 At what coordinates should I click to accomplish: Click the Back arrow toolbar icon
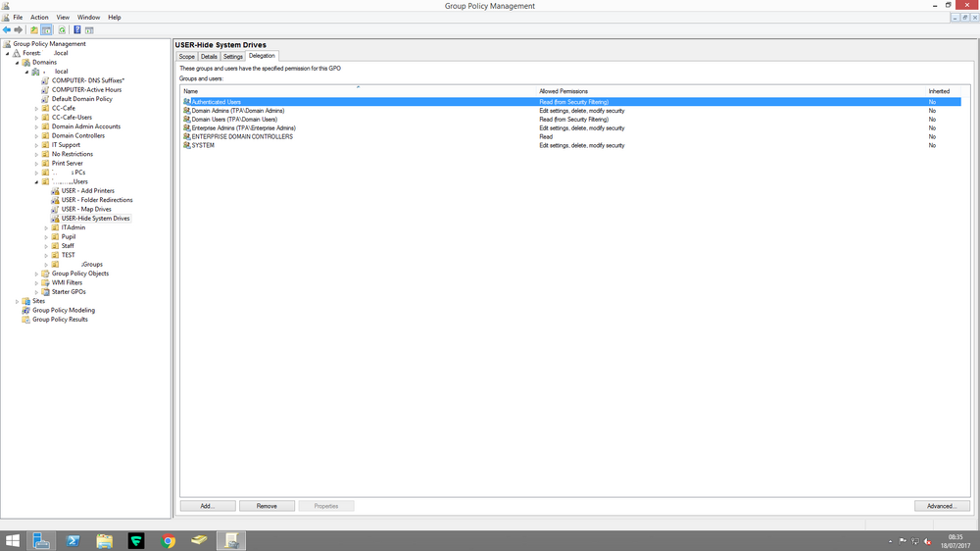[x=7, y=30]
